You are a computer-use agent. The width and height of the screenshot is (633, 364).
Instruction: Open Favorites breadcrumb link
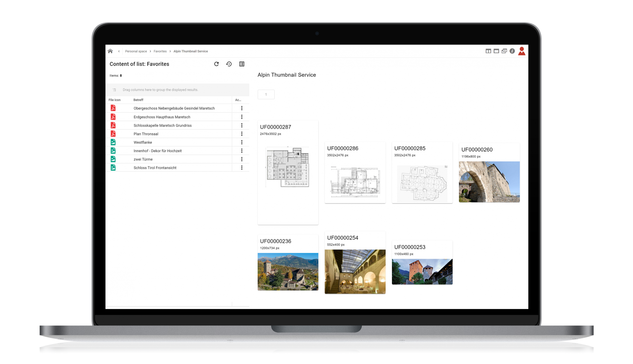(160, 51)
